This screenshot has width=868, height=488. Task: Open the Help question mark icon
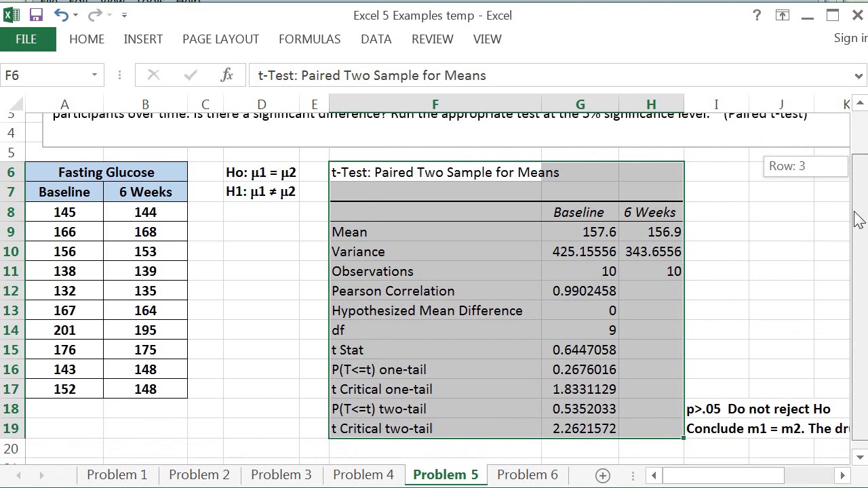[757, 15]
